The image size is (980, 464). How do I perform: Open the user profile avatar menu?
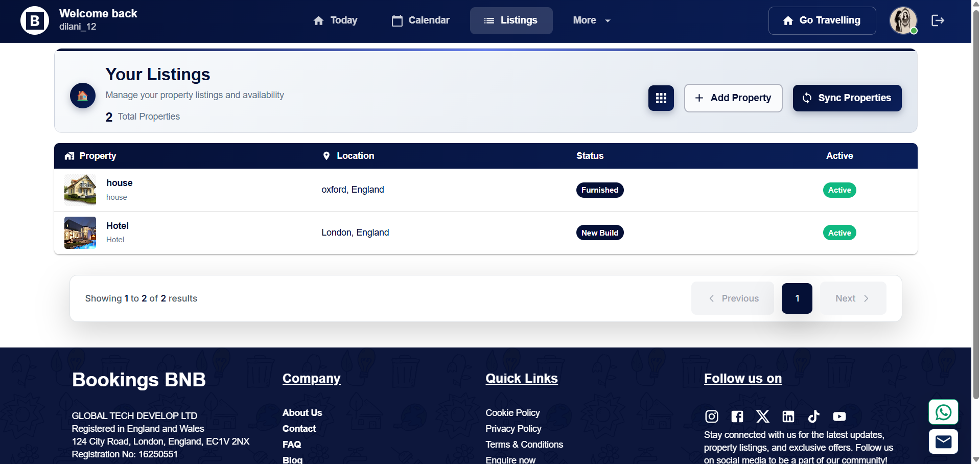(902, 20)
